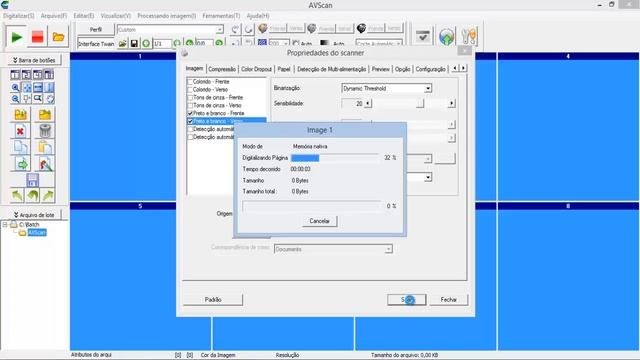This screenshot has width=640, height=360.
Task: Click the save batch floppy icon in sidebar
Action: [x=33, y=180]
